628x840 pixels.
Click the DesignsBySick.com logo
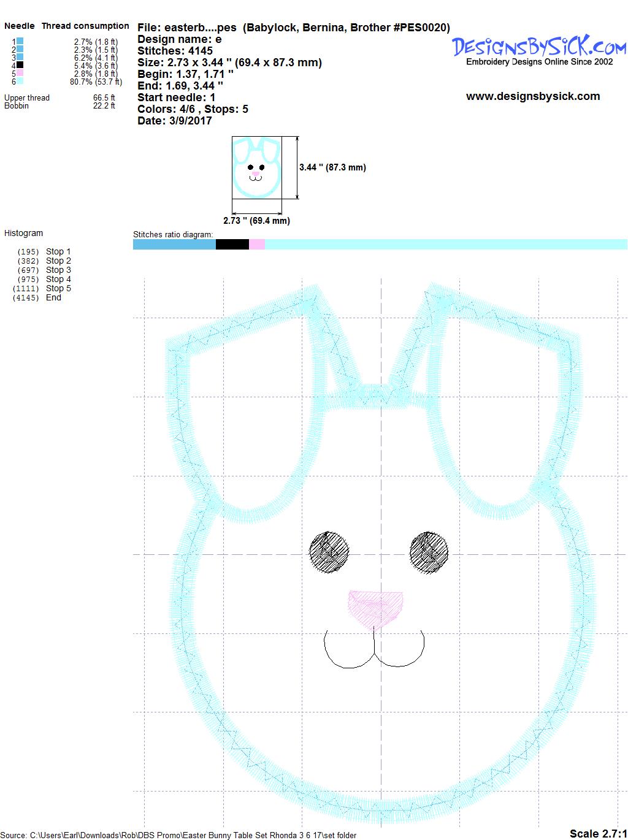pyautogui.click(x=539, y=46)
